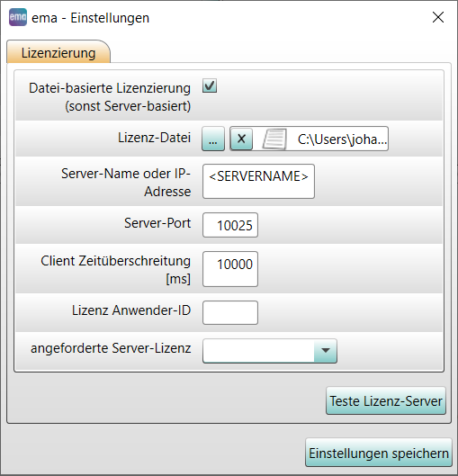Save settings with Einstellungen speichern
Screen dimensions: 458x476
pos(379,453)
